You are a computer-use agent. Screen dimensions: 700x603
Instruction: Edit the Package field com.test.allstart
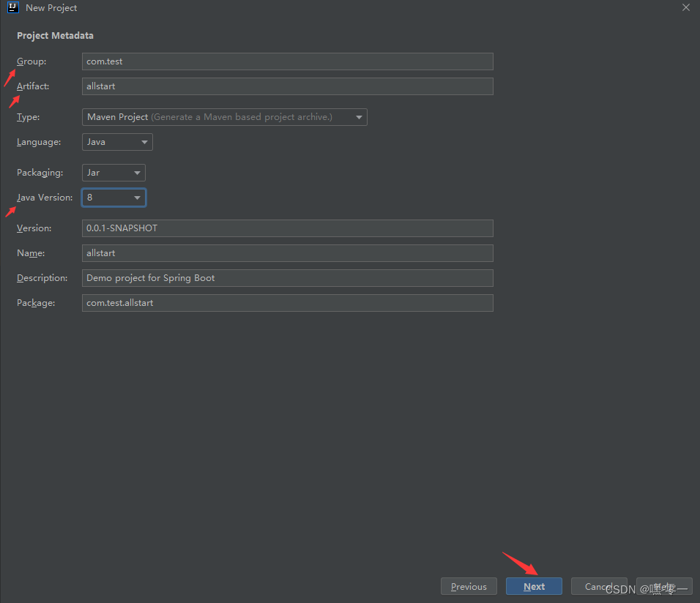tap(288, 303)
